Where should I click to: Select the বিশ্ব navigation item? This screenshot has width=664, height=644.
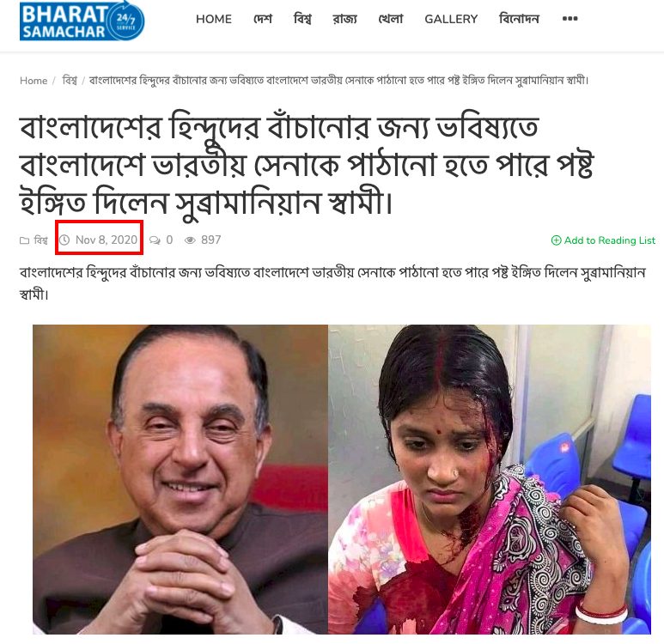[302, 19]
